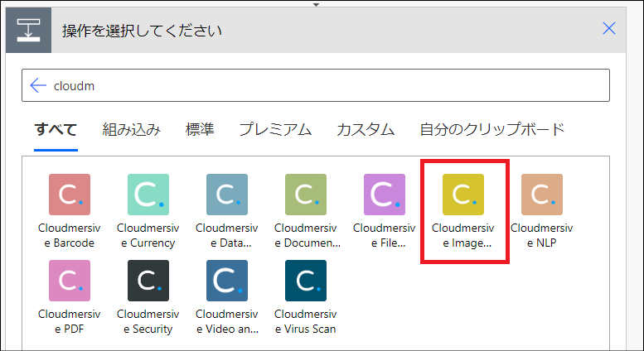Switch to the 組み込み tab
The width and height of the screenshot is (644, 351).
click(x=132, y=130)
